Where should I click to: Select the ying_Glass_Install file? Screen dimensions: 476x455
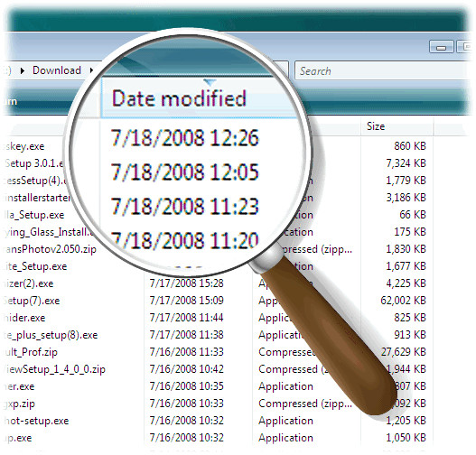tap(49, 232)
